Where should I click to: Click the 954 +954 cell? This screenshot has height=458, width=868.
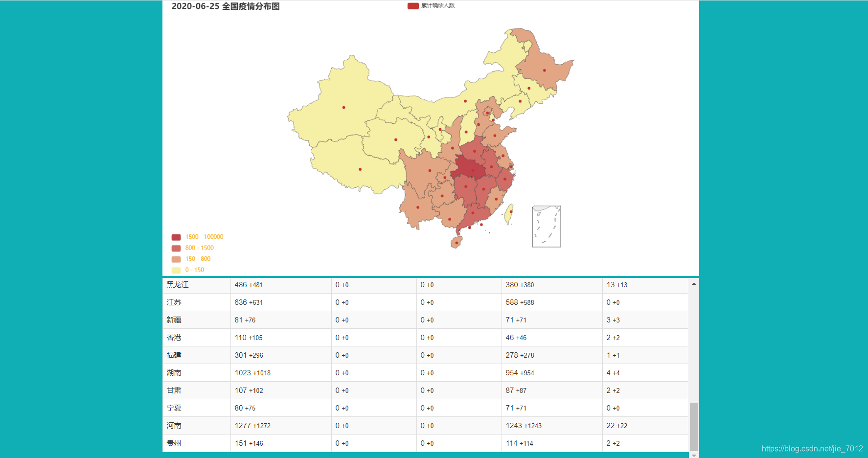point(552,373)
